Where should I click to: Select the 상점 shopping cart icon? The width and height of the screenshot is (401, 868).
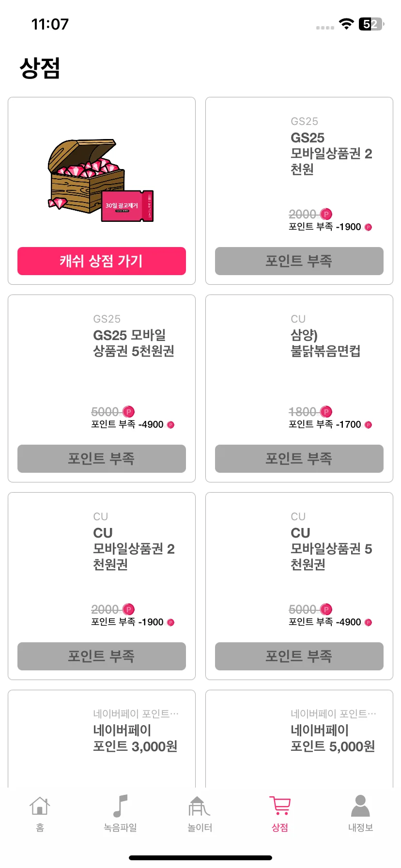(x=280, y=806)
